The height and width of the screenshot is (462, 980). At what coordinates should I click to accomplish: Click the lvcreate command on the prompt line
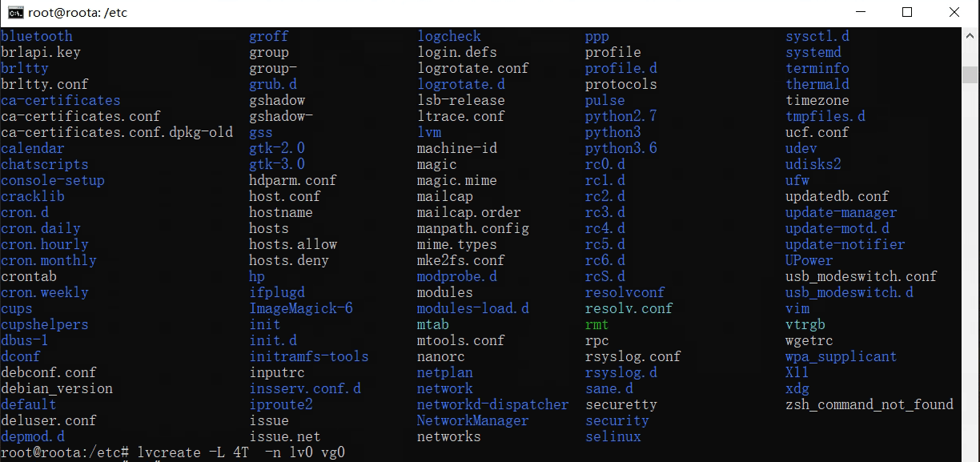[x=169, y=452]
